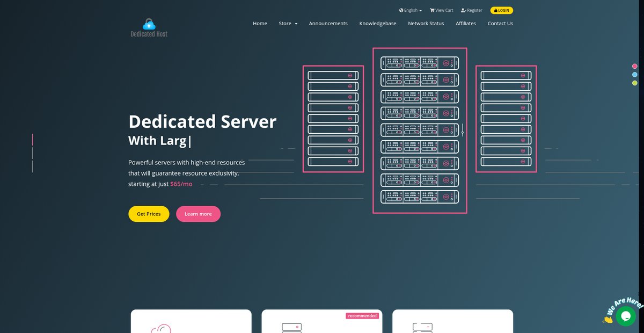644x333 pixels.
Task: Click the right server rack illustration
Action: [506, 119]
